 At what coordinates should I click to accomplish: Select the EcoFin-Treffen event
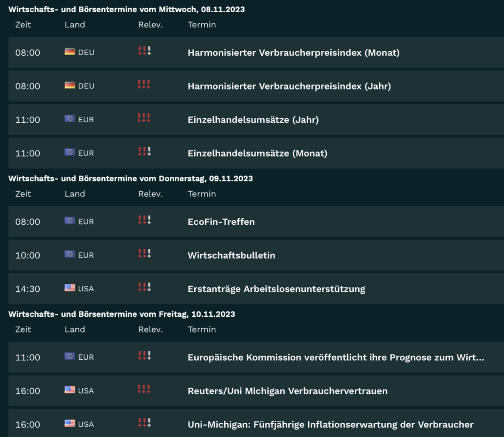tap(221, 222)
